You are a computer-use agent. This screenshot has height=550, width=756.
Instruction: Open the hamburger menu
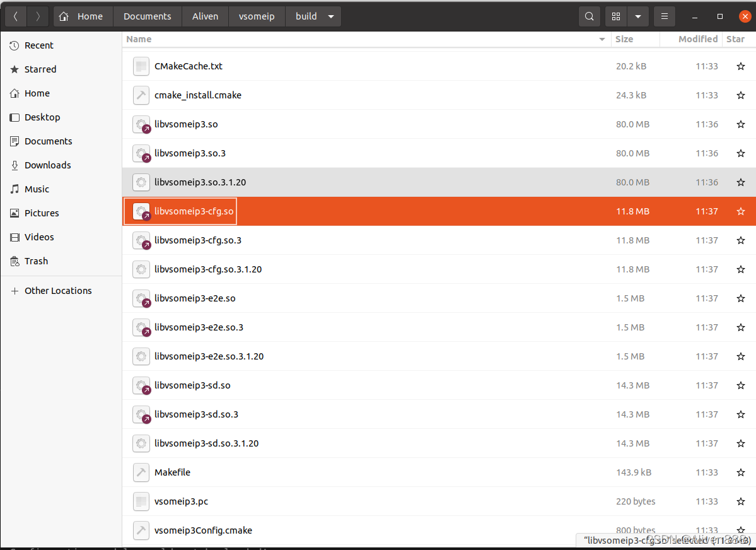pos(664,16)
